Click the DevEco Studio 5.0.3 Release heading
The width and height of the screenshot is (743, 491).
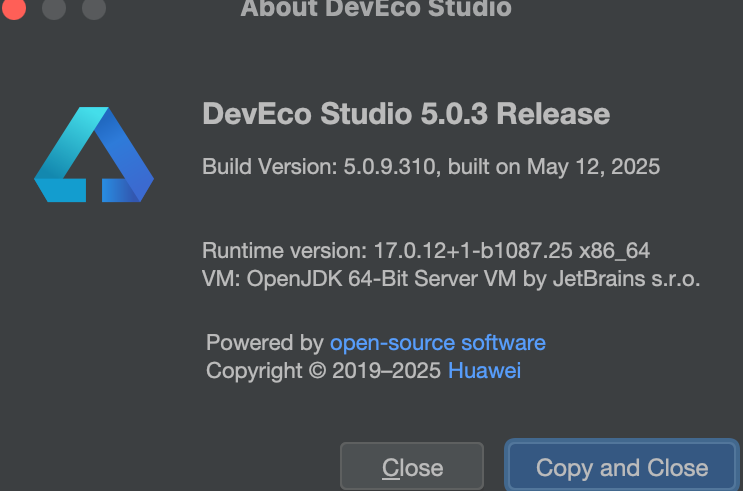(x=405, y=114)
